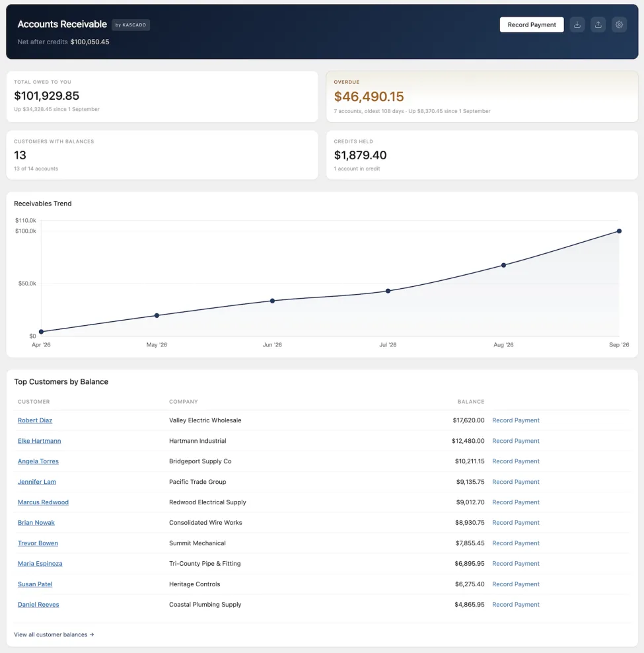
Task: Click the "Valley Electric Wholesale" company cell
Action: click(205, 420)
